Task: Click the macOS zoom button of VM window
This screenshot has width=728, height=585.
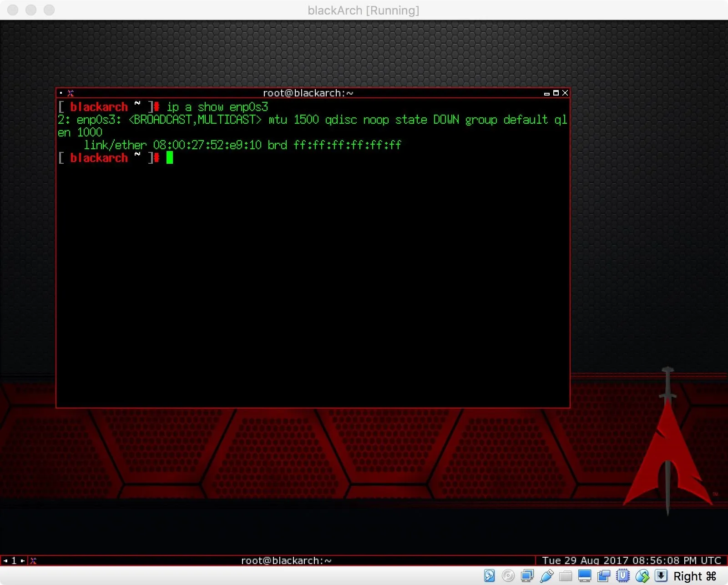Action: tap(49, 10)
